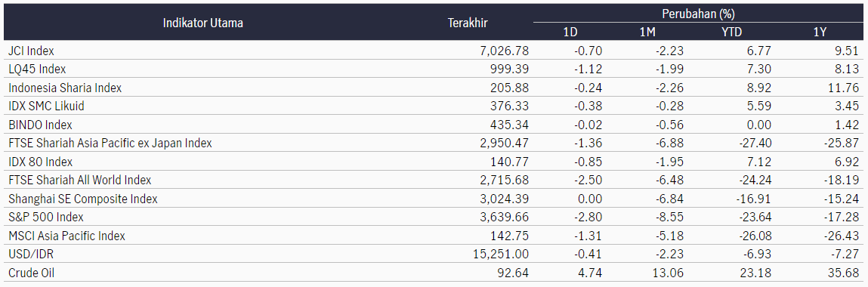Select Indonesia Sharia Index row
The height and width of the screenshot is (287, 868).
point(434,88)
